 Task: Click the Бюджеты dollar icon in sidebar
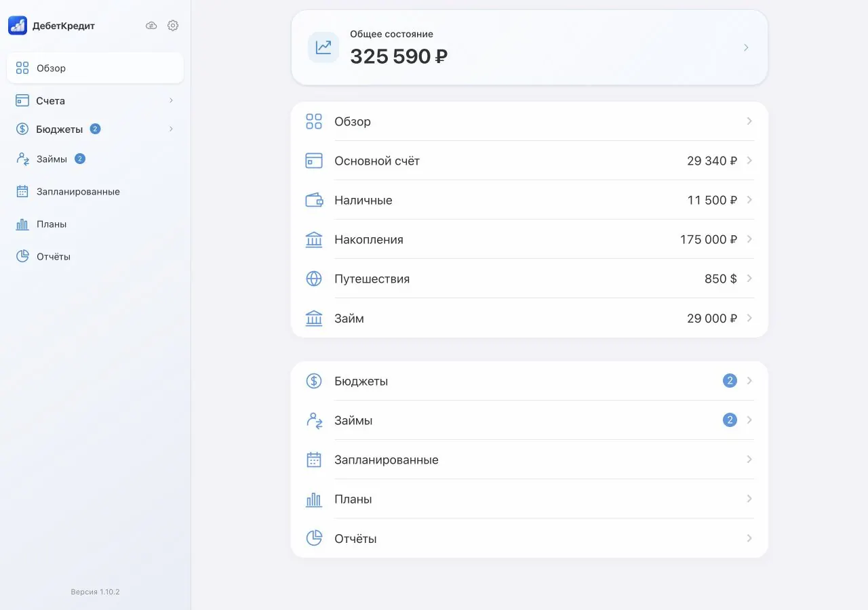click(x=22, y=129)
